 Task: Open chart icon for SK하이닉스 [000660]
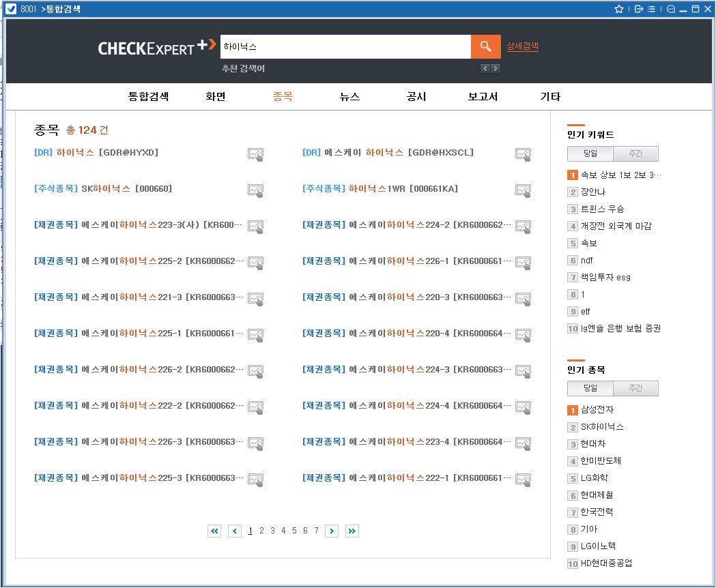pos(255,190)
